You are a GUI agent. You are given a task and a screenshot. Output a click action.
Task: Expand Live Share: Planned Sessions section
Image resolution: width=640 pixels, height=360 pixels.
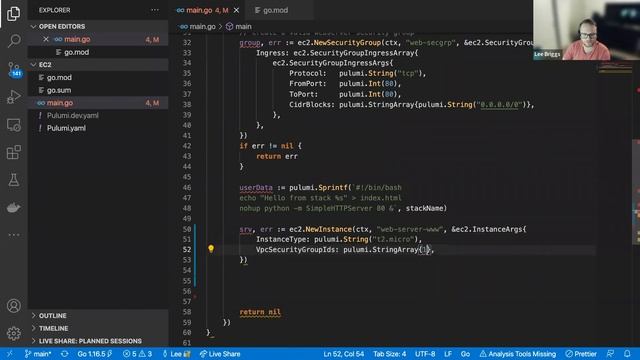[x=98, y=341]
